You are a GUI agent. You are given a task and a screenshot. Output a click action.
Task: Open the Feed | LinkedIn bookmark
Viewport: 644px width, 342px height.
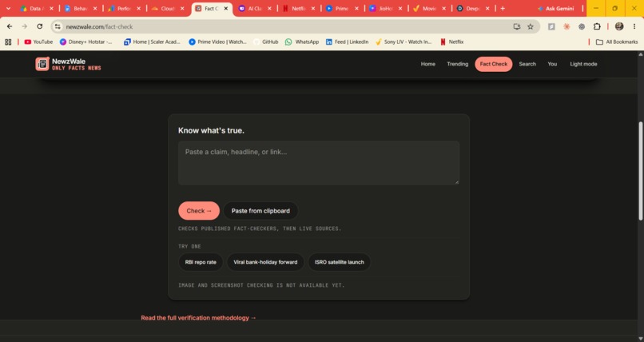tap(347, 42)
